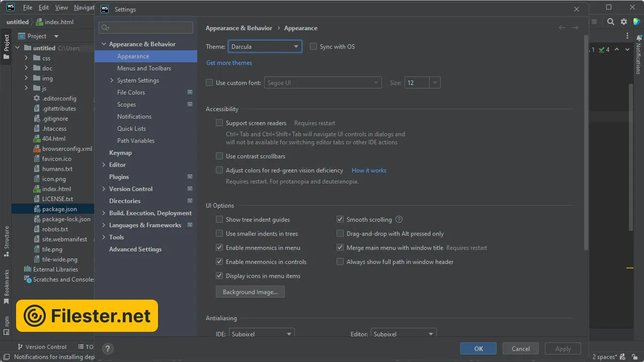Image resolution: width=644 pixels, height=362 pixels.
Task: Enable Sync with OS checkbox
Action: (313, 47)
